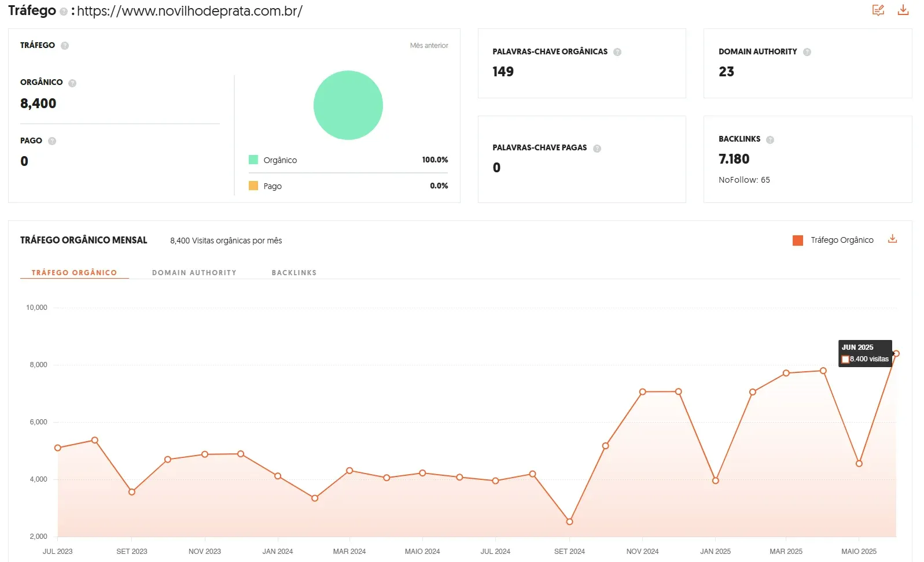Switch to the Domain Authority tab
Viewport: 924px width, 562px height.
coord(194,272)
